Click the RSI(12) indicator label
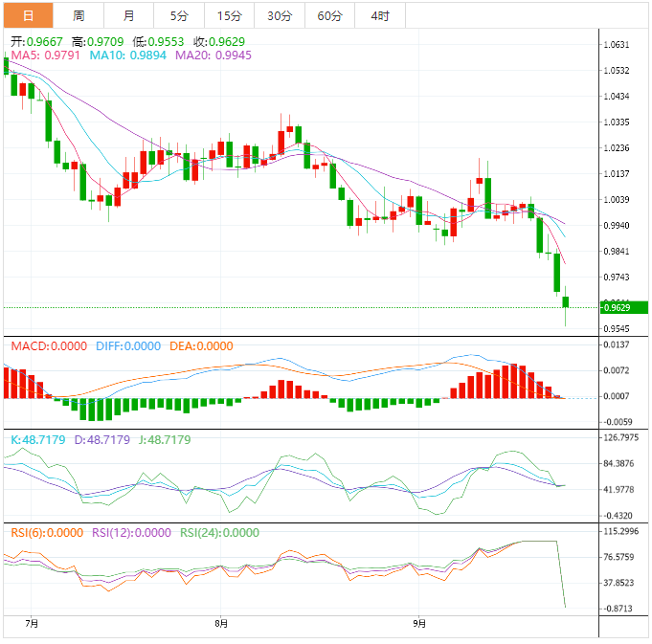This screenshot has height=644, width=652. coord(131,533)
